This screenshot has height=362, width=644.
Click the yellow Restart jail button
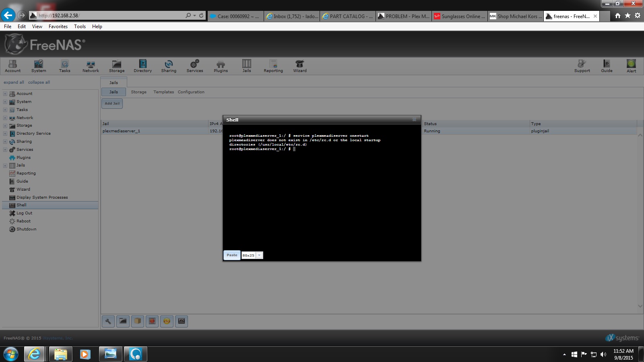click(167, 321)
